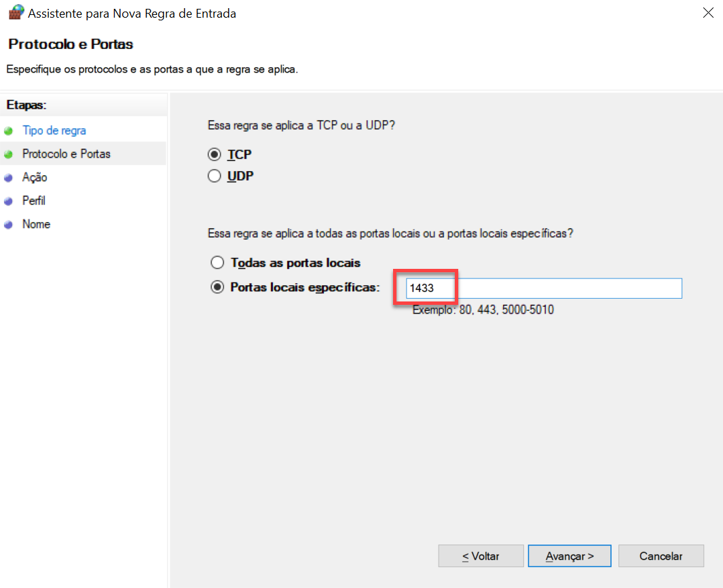The width and height of the screenshot is (723, 588).
Task: Open the Nome step label in sidebar
Action: tap(36, 225)
